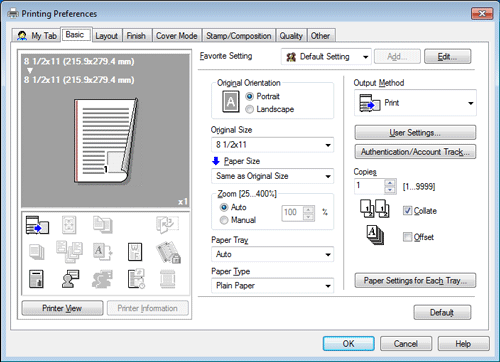Open Help
Image resolution: width=500 pixels, height=362 pixels.
463,344
